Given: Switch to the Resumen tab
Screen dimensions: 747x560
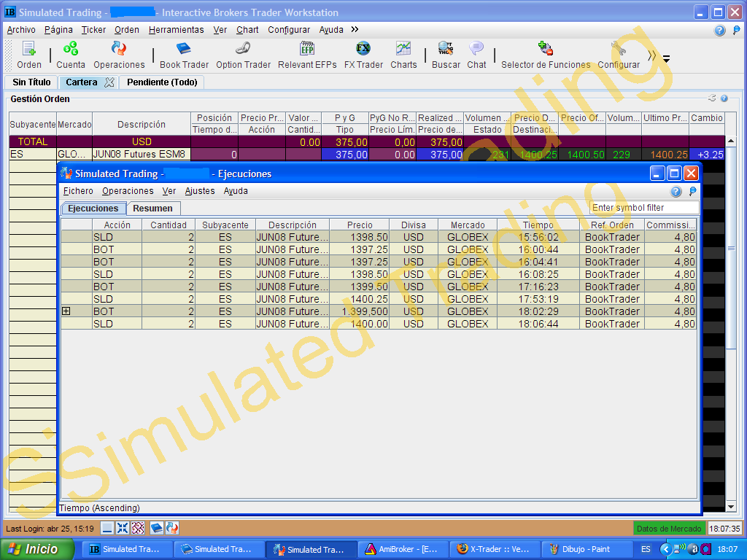Looking at the screenshot, I should (152, 209).
